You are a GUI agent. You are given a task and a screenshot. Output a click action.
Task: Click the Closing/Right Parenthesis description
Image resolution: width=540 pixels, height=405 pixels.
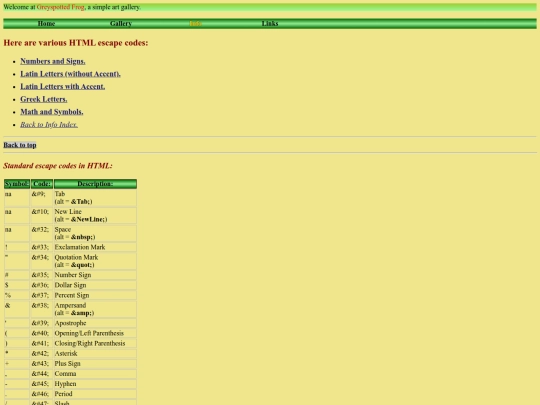tap(95, 343)
